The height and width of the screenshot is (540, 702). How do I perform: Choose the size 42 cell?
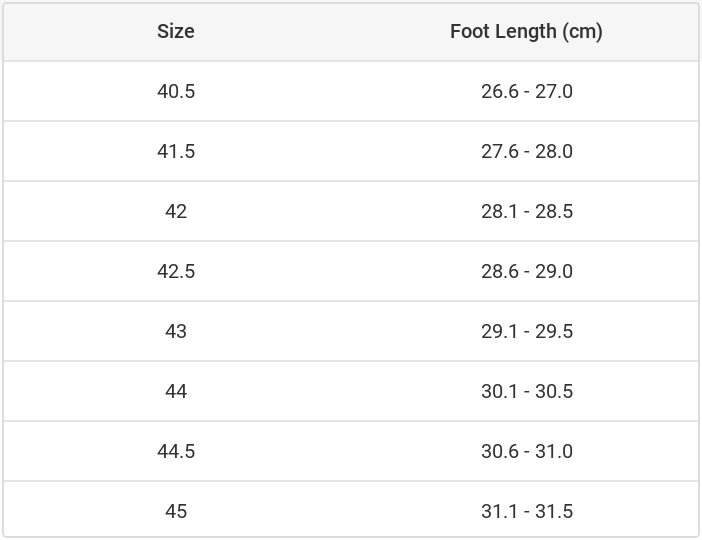[176, 211]
